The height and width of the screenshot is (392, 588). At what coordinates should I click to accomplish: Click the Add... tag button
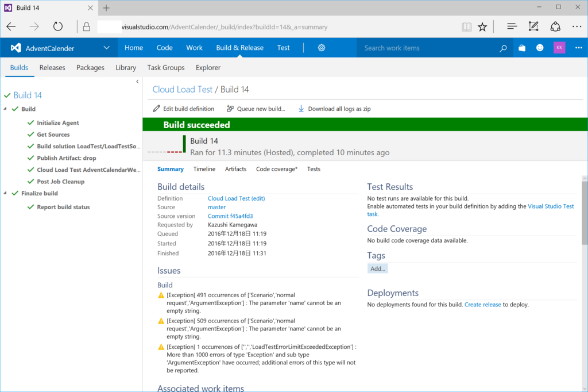[x=378, y=268]
